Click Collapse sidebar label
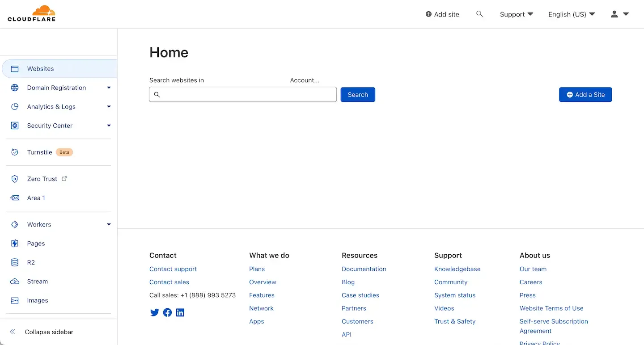The image size is (644, 345). coord(49,332)
